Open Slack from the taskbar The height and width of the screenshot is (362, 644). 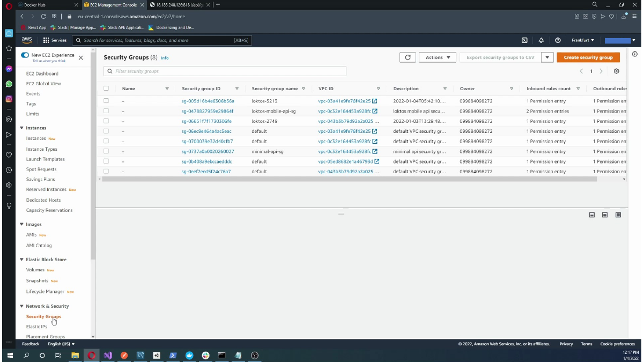coord(205,355)
